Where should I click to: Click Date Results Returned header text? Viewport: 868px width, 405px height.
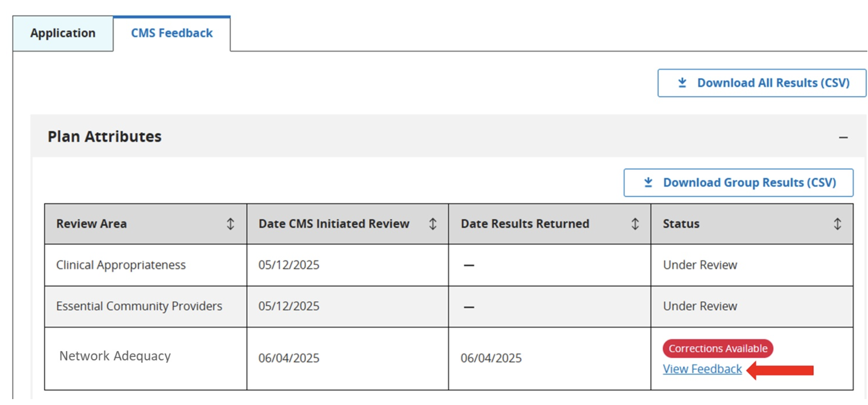tap(525, 224)
